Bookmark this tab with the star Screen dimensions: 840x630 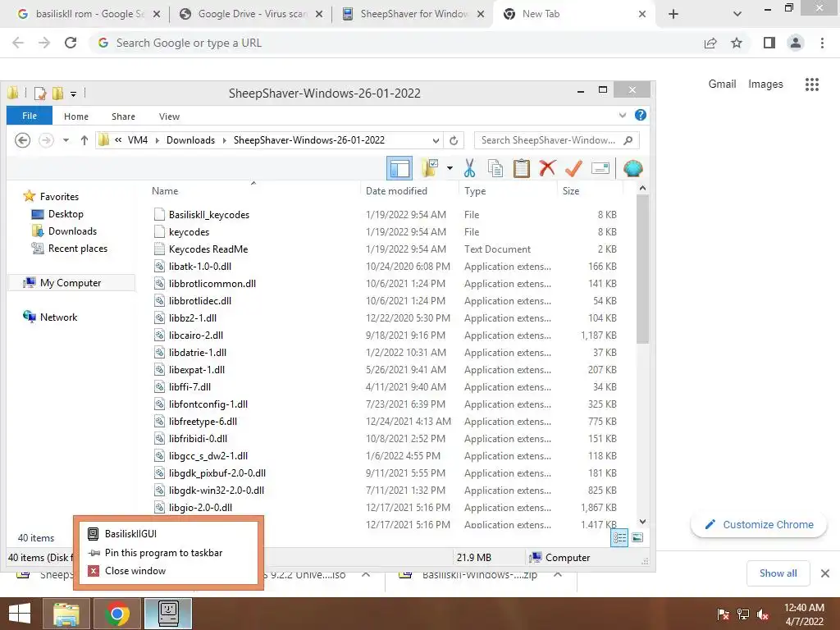[x=737, y=43]
